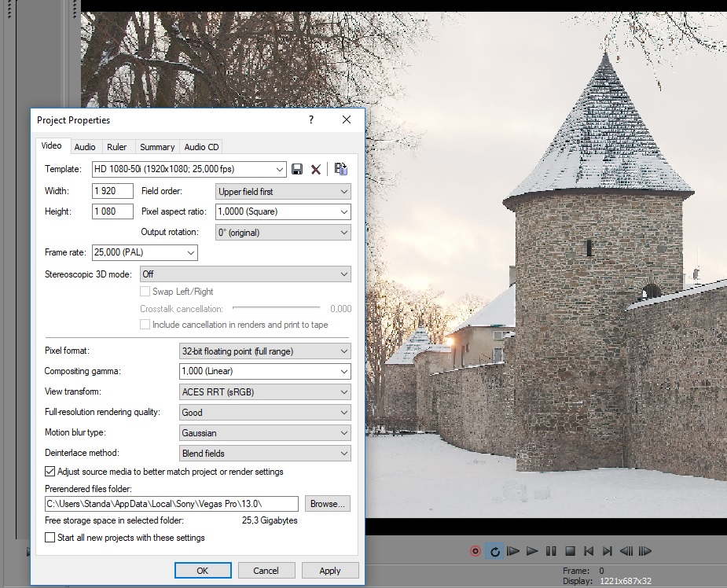Click the question mark help icon
Viewport: 727px width, 588px height.
[x=311, y=120]
